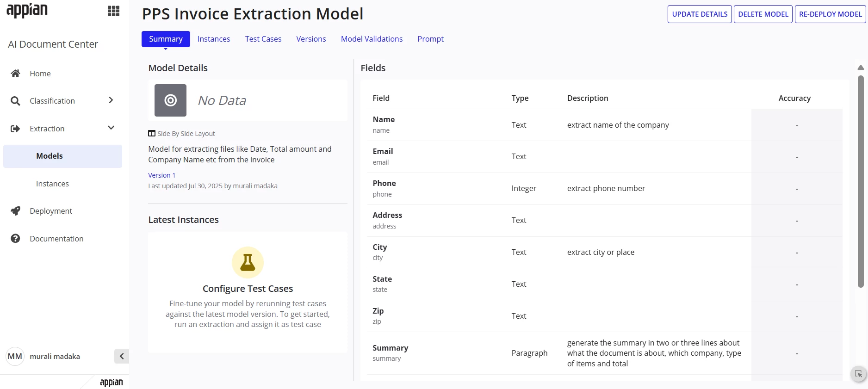Switch to the Versions tab
The height and width of the screenshot is (389, 868).
[311, 39]
